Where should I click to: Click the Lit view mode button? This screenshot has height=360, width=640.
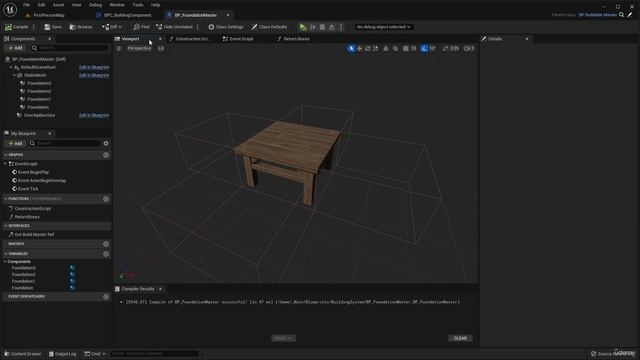tap(161, 49)
